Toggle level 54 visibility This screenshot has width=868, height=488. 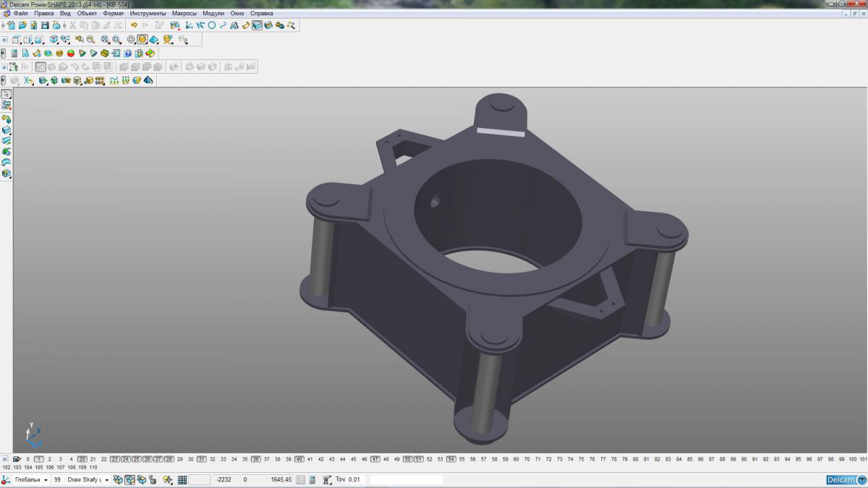coord(451,459)
